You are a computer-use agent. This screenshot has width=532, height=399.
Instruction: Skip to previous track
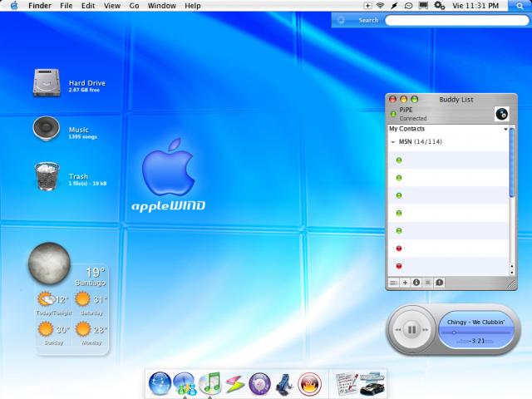[x=397, y=329]
